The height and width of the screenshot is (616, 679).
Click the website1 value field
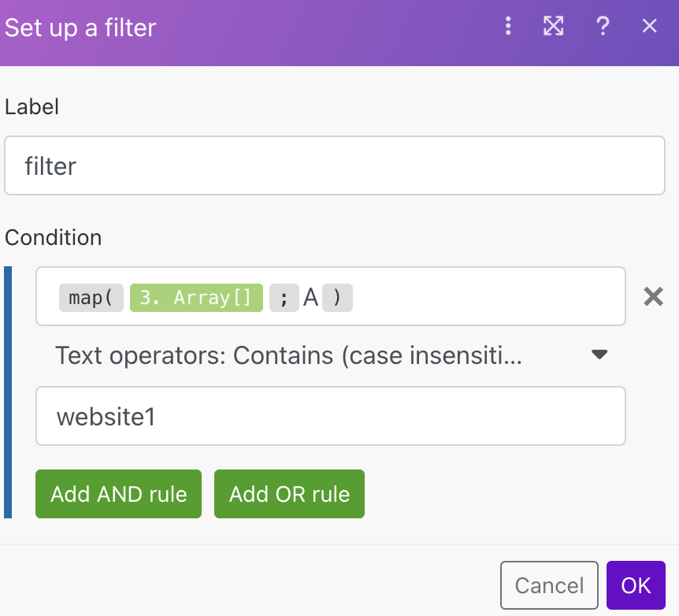click(330, 416)
